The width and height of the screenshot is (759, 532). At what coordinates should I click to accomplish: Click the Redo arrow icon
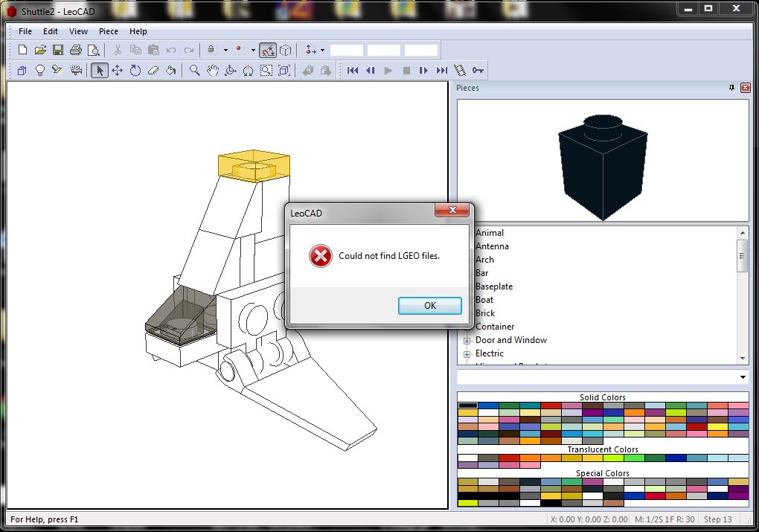189,50
